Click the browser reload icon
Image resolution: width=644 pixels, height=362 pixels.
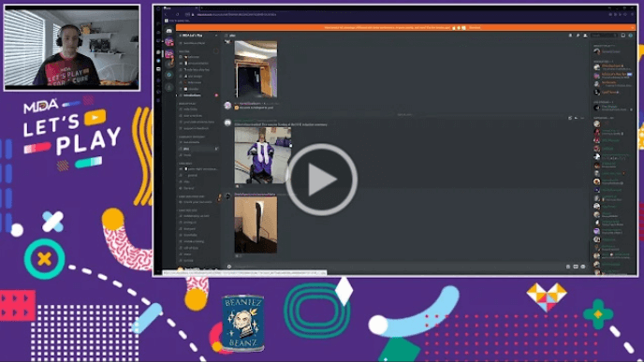(178, 14)
